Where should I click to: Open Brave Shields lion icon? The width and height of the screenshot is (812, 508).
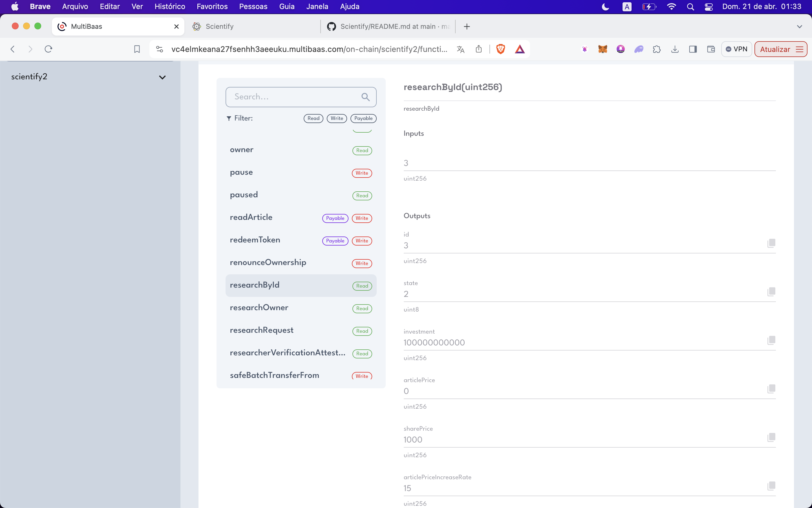coord(501,49)
